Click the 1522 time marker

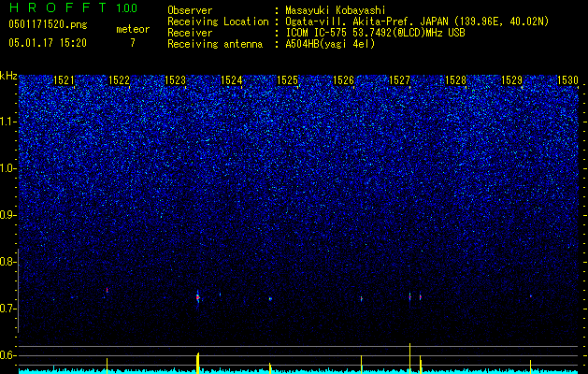coord(120,80)
